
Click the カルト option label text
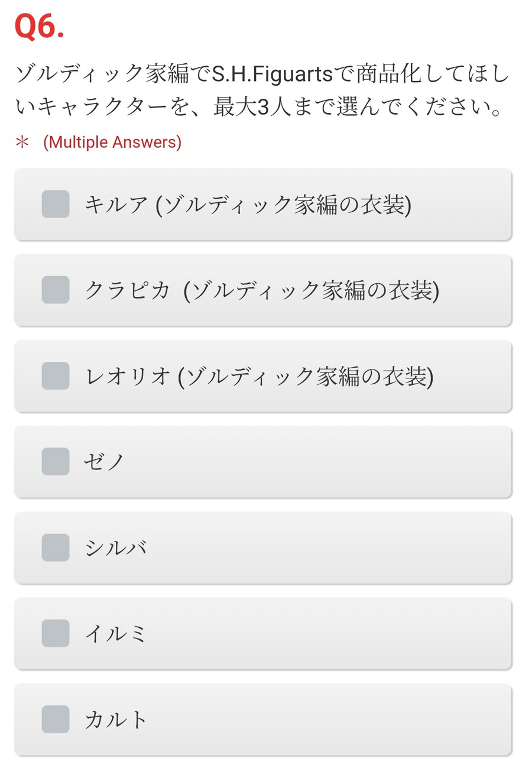click(x=116, y=720)
